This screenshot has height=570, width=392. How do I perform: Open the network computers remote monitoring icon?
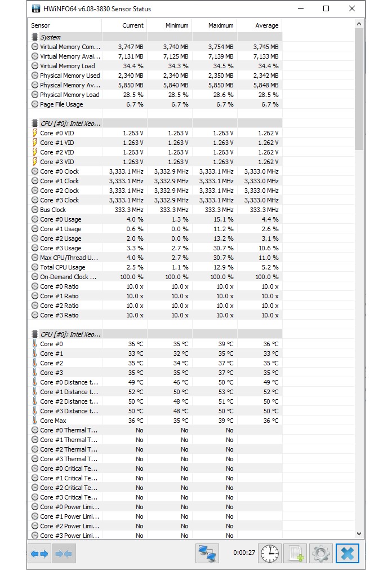tap(207, 553)
